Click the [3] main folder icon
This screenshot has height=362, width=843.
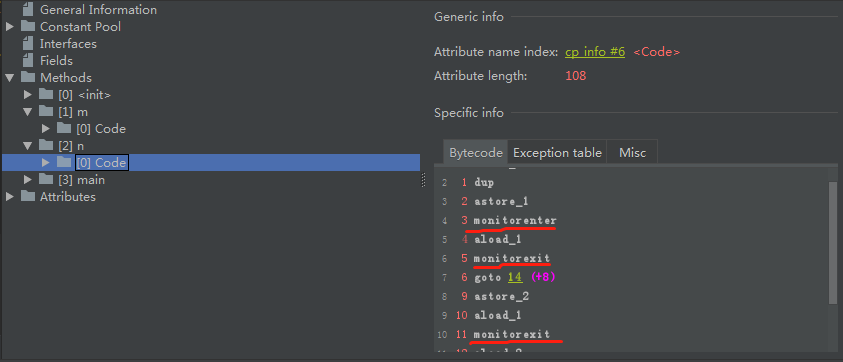(46, 180)
